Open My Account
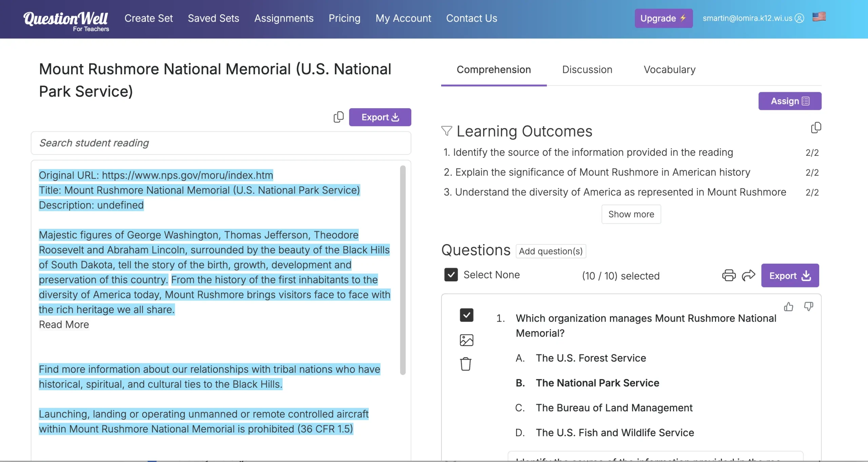The image size is (868, 462). pos(403,18)
